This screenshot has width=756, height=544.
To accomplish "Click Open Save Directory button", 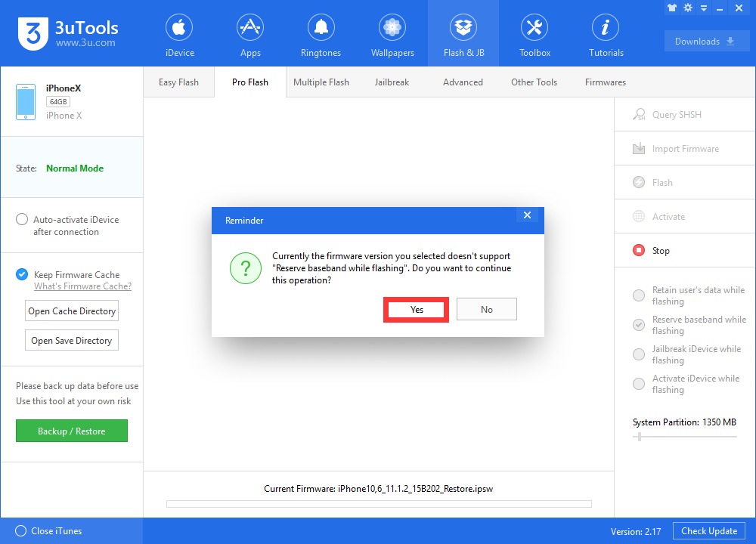I will [72, 340].
